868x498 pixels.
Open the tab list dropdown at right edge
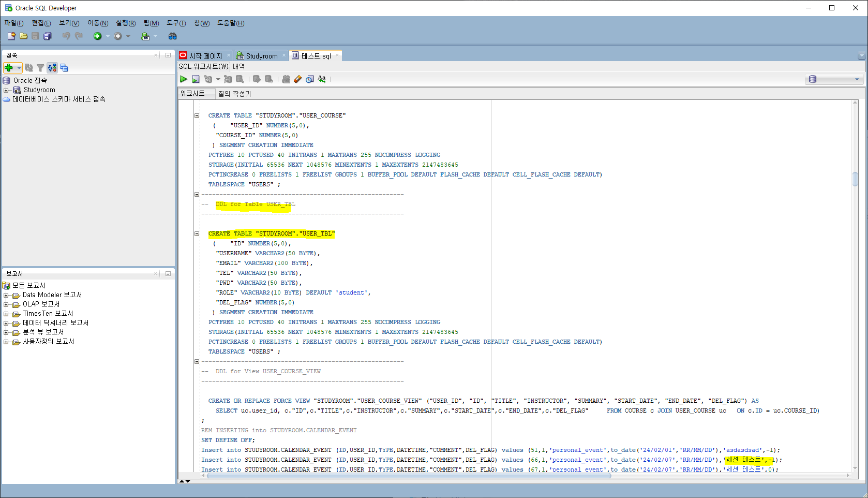tap(861, 56)
